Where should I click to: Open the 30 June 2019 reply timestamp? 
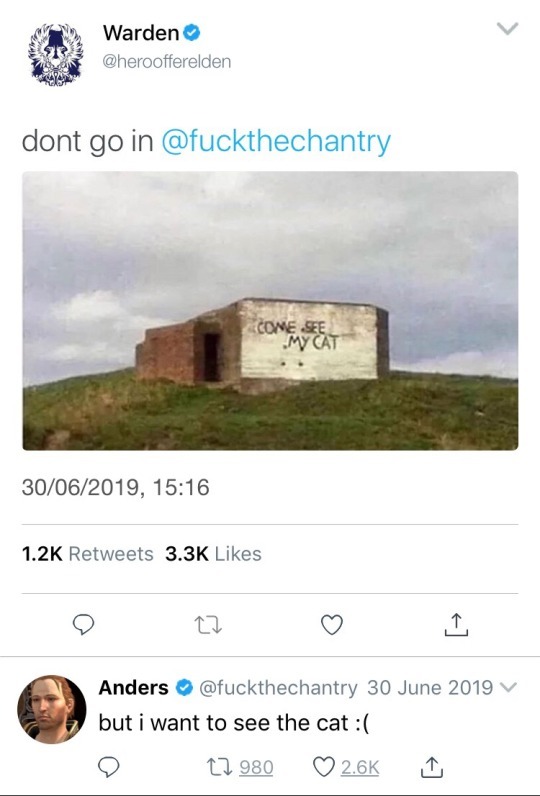[430, 688]
